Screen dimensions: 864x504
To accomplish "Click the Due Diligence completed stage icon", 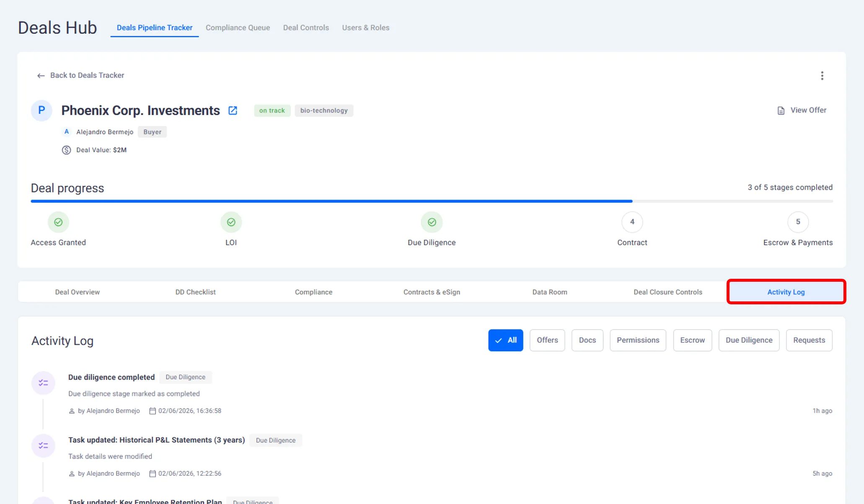I will point(432,222).
